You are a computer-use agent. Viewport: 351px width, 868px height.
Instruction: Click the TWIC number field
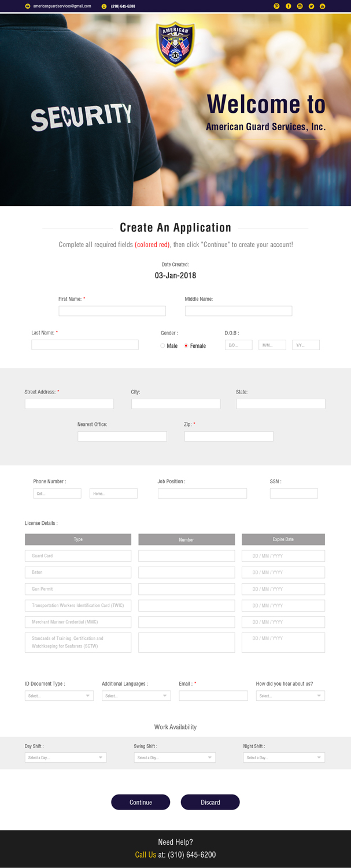pos(187,606)
